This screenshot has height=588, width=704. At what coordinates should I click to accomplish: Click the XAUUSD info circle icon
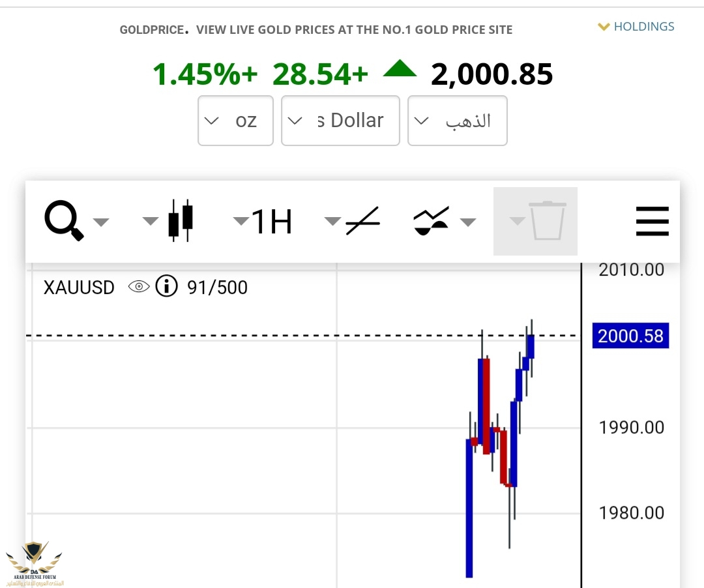(x=166, y=287)
